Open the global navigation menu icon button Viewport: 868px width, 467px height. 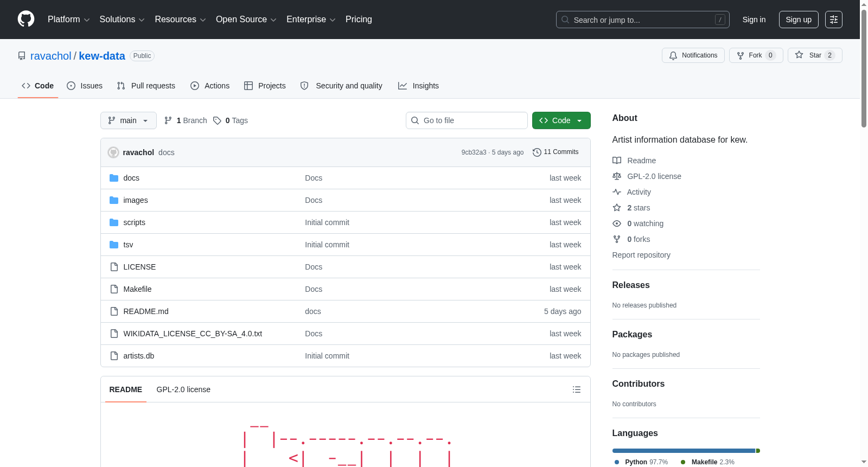(x=834, y=20)
